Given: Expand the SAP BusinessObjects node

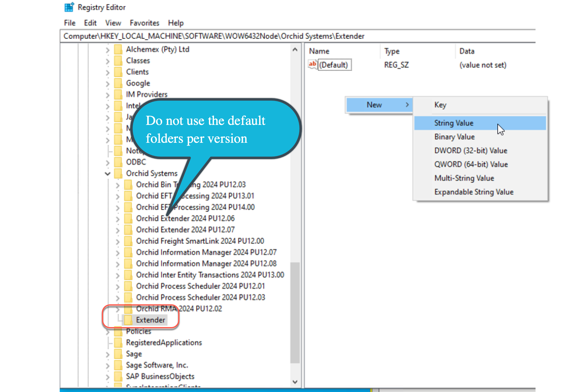Looking at the screenshot, I should 107,377.
